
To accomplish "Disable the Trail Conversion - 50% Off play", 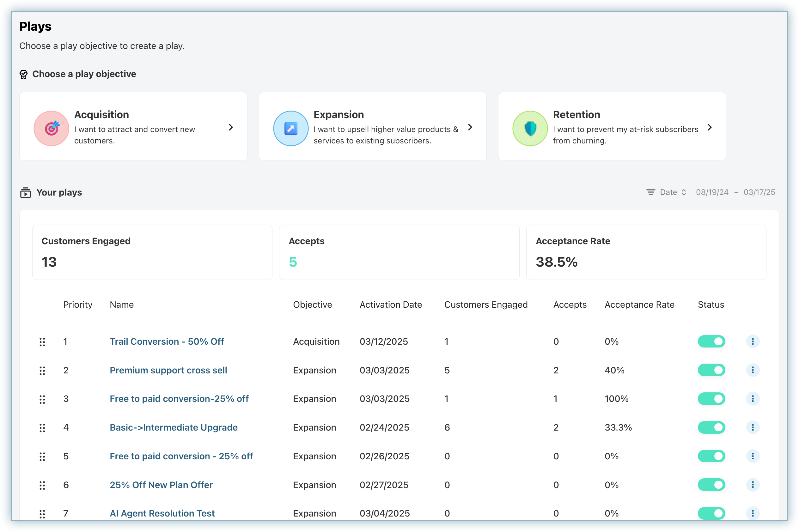I will [x=711, y=341].
